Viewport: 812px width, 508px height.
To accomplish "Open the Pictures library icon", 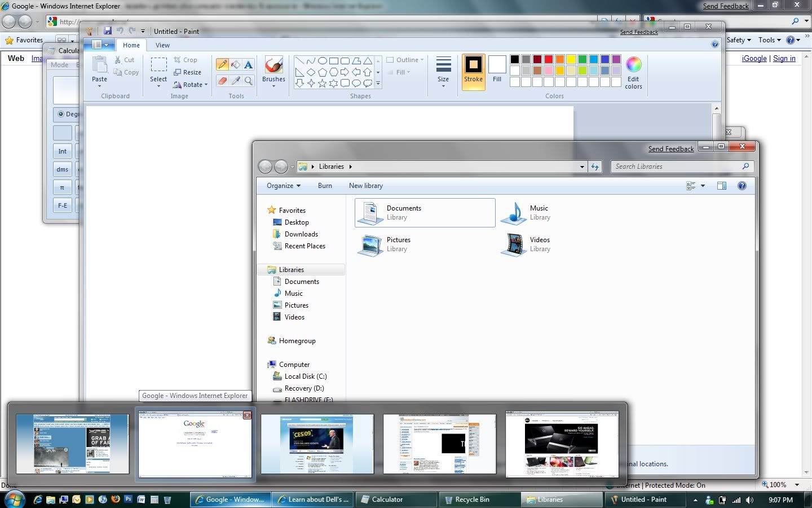I will click(x=370, y=244).
